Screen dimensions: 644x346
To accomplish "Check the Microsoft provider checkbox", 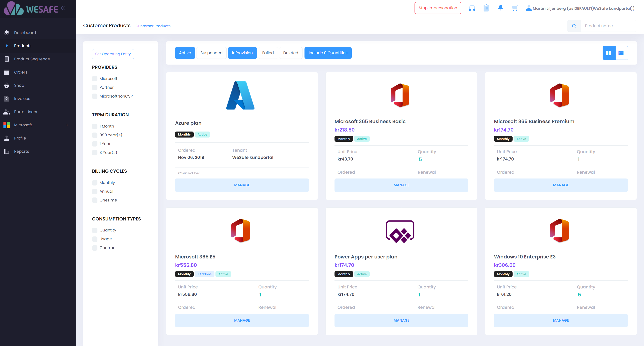I will 95,79.
